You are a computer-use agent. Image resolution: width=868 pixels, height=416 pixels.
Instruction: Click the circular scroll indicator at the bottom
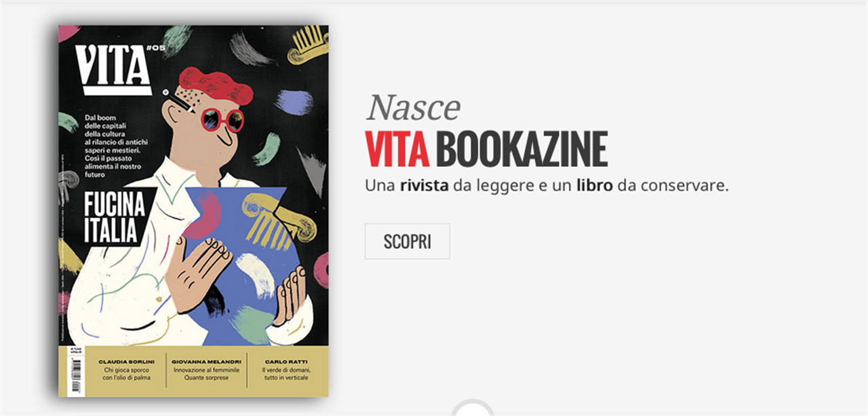472,408
